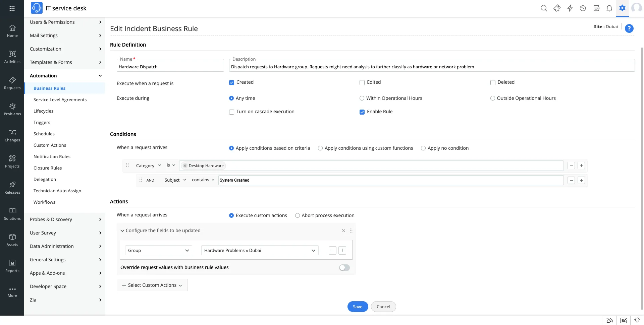Check the Edited checkbox
This screenshot has width=644, height=325.
pyautogui.click(x=362, y=82)
